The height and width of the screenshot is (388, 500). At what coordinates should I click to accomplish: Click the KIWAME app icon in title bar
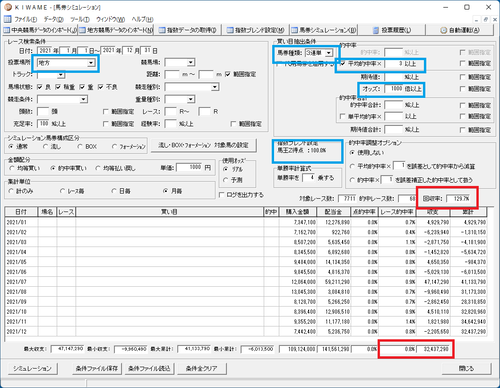point(7,7)
